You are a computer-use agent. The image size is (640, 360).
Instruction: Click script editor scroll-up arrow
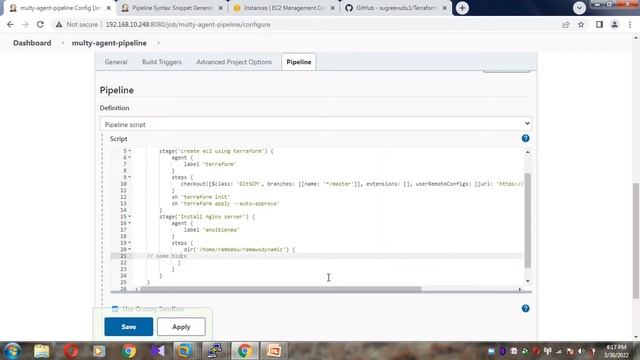click(x=528, y=152)
